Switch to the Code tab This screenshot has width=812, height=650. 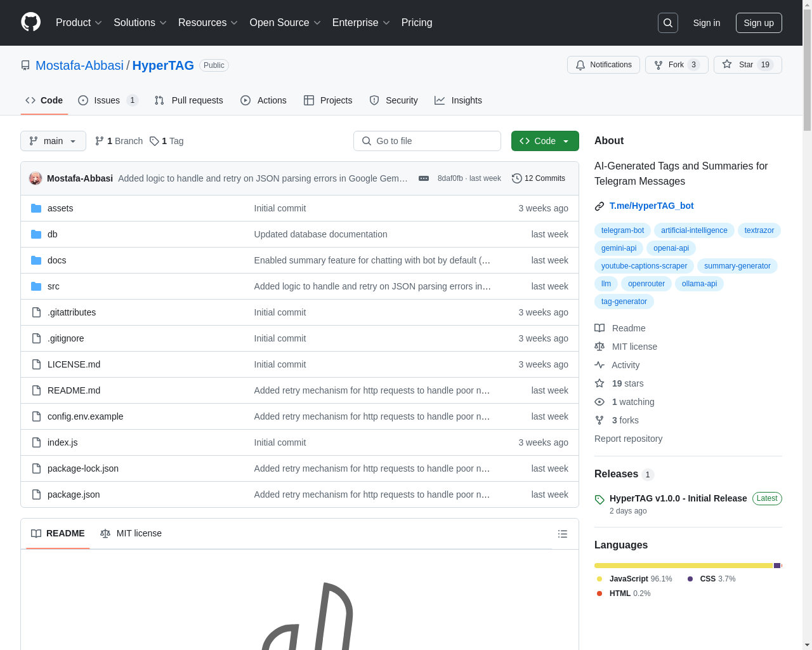[x=44, y=100]
